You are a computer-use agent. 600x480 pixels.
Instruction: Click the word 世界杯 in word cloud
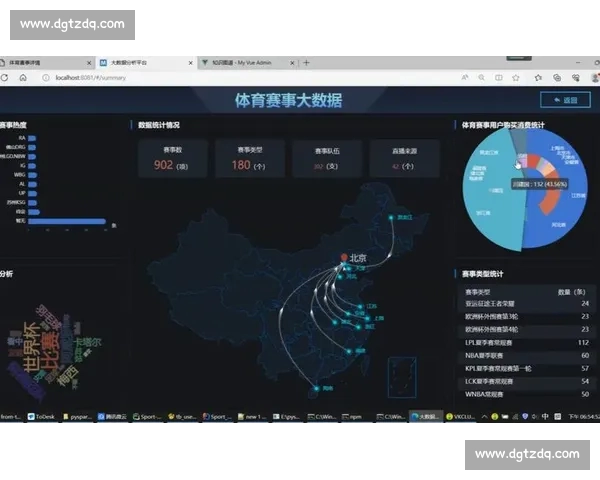pyautogui.click(x=32, y=347)
